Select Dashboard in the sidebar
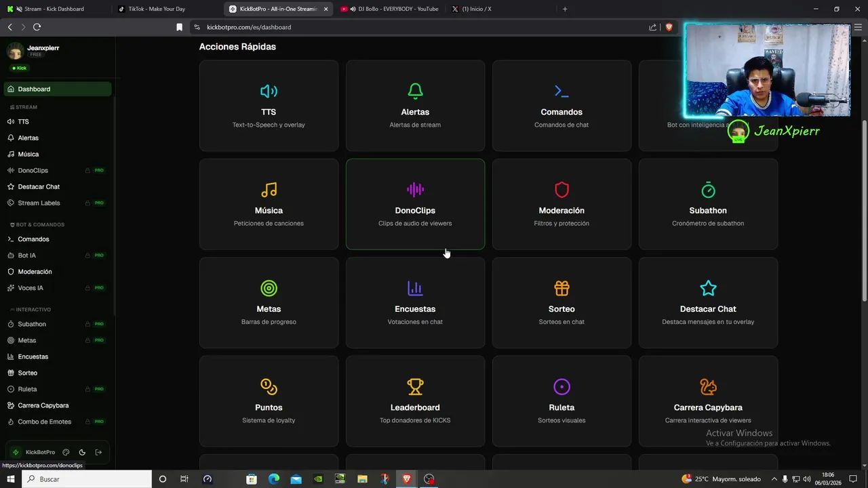 click(x=58, y=89)
